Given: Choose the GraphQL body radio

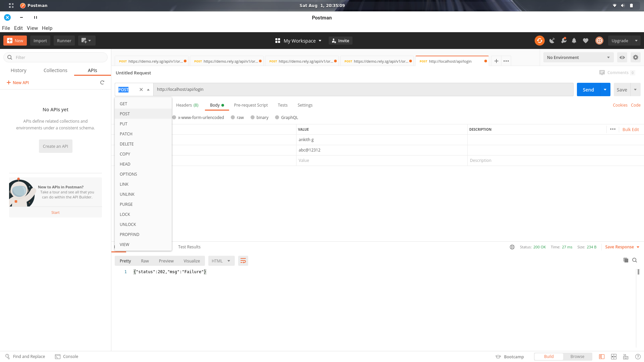Looking at the screenshot, I should (277, 117).
